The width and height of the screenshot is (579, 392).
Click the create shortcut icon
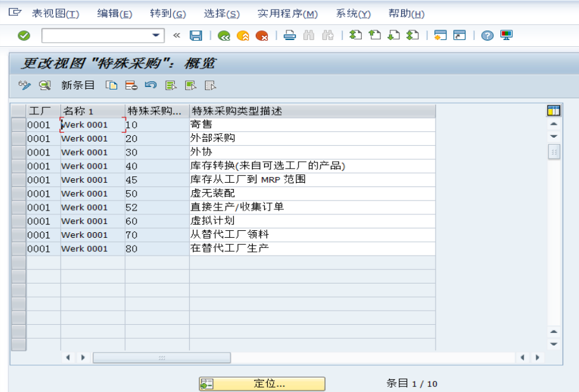click(460, 36)
